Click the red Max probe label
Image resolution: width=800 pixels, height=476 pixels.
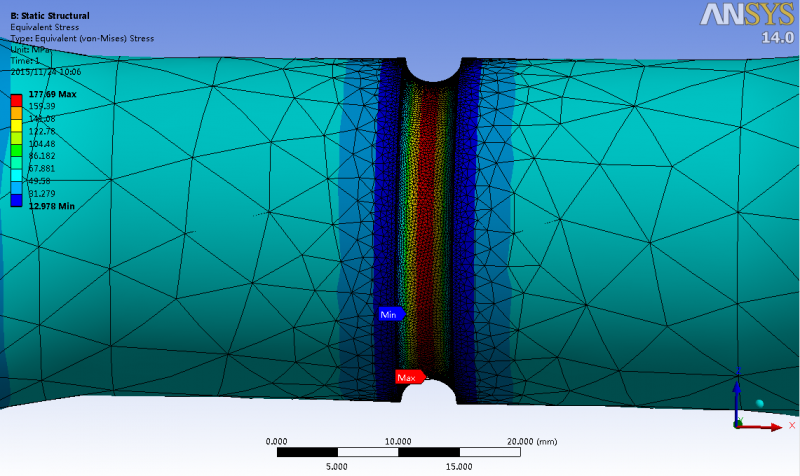(410, 378)
